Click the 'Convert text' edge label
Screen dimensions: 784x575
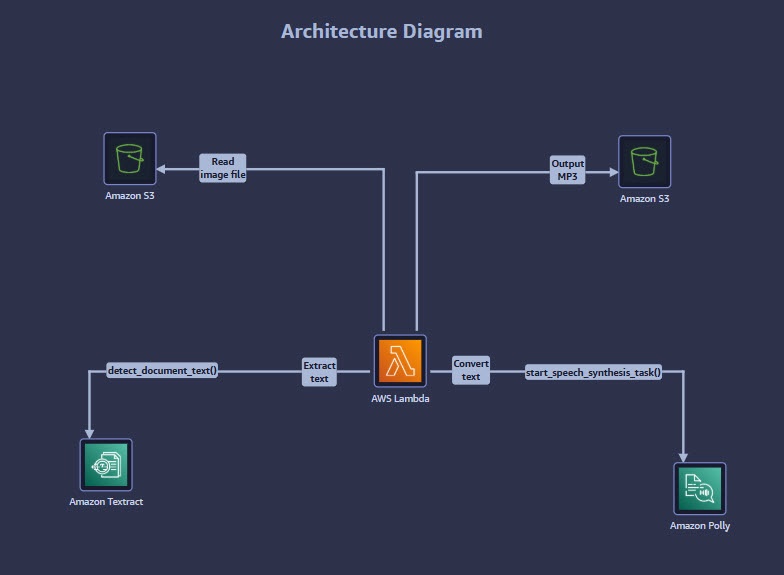coord(470,370)
